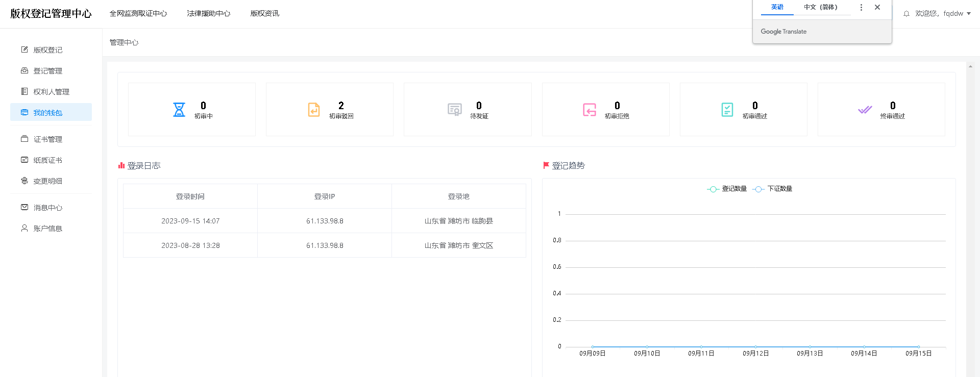Viewport: 980px width, 377px height.
Task: Click the notification bell icon
Action: pos(906,14)
